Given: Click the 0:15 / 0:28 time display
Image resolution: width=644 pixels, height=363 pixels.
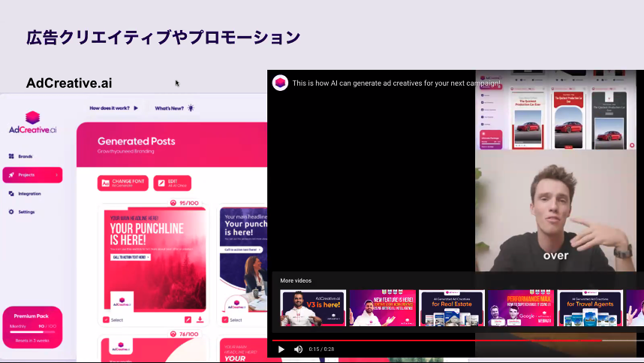Looking at the screenshot, I should [321, 349].
